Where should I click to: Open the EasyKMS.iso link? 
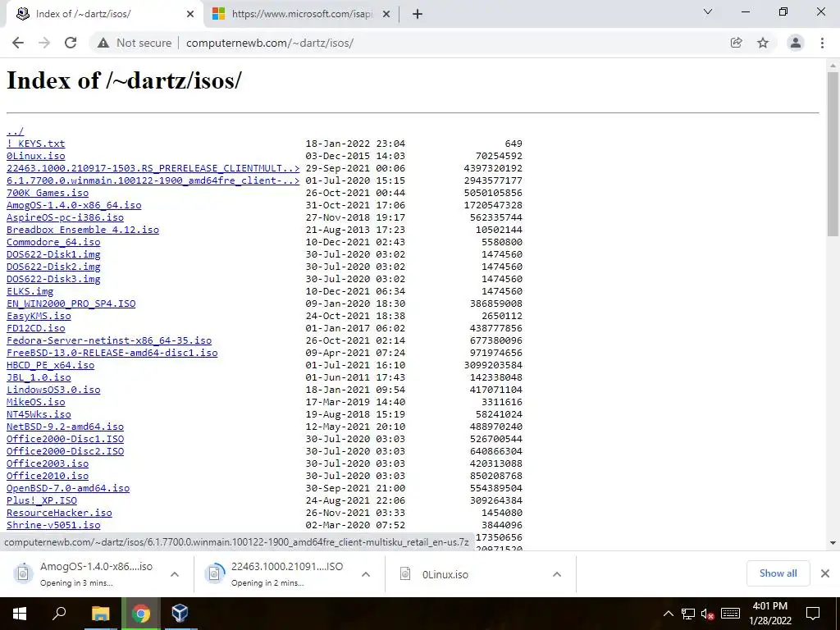click(39, 316)
